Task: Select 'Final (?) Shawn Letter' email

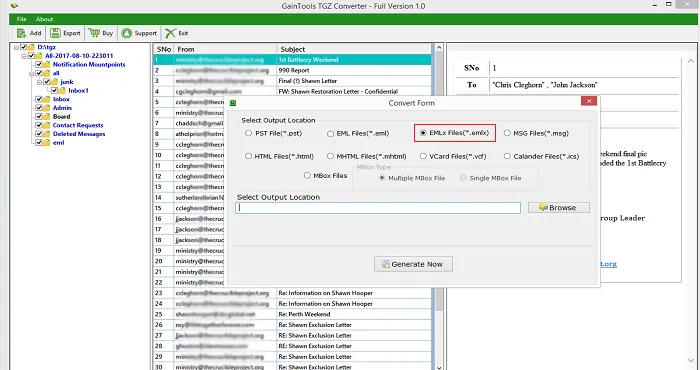Action: (292, 81)
